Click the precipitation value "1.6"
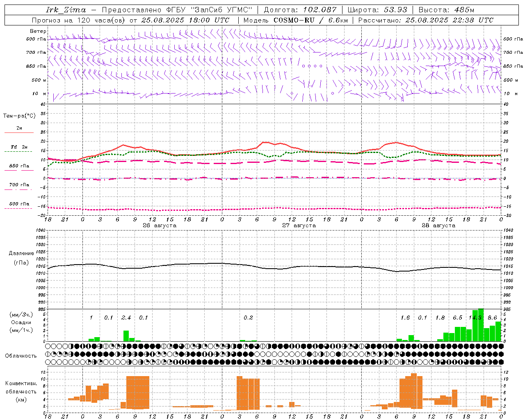Viewport: 525px width, 420px height. (405, 317)
